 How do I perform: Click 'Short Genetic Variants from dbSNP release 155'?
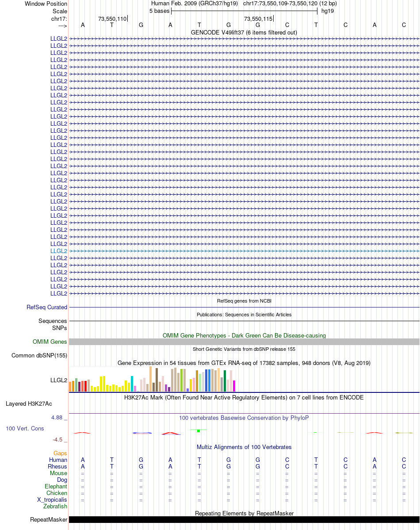pos(244,349)
